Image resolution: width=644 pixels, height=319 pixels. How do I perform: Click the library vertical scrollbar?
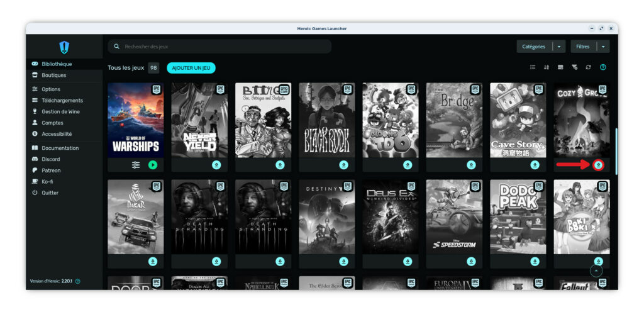(616, 151)
